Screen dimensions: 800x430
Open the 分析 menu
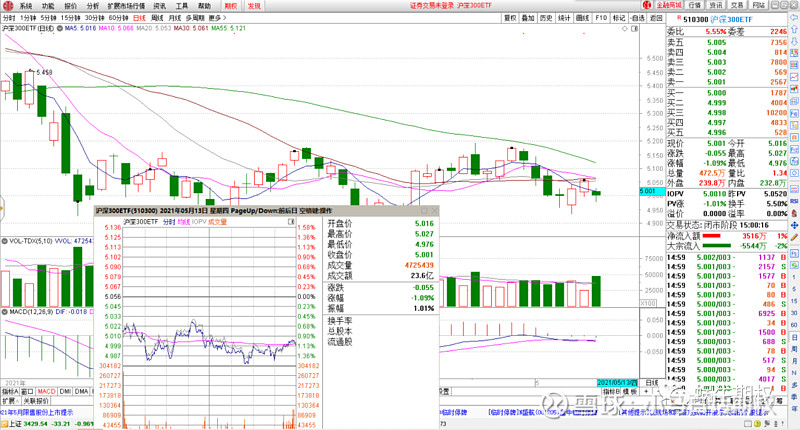click(93, 6)
